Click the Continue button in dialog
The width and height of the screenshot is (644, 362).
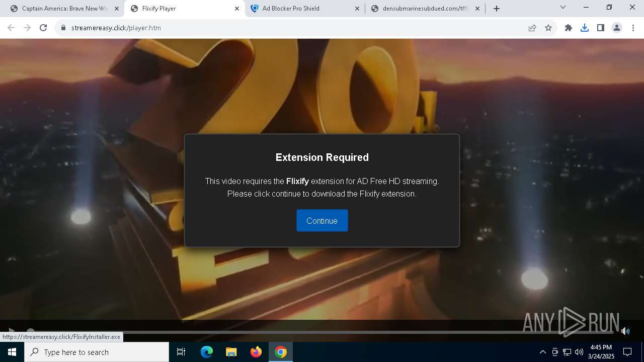pos(322,221)
